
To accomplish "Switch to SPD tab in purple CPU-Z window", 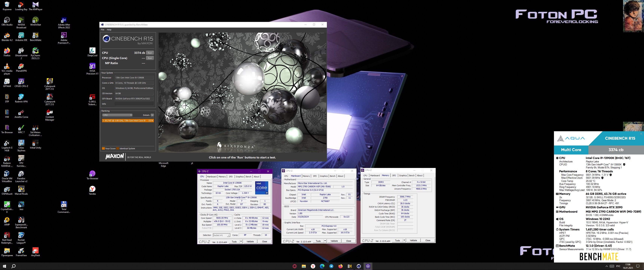I will tap(231, 177).
